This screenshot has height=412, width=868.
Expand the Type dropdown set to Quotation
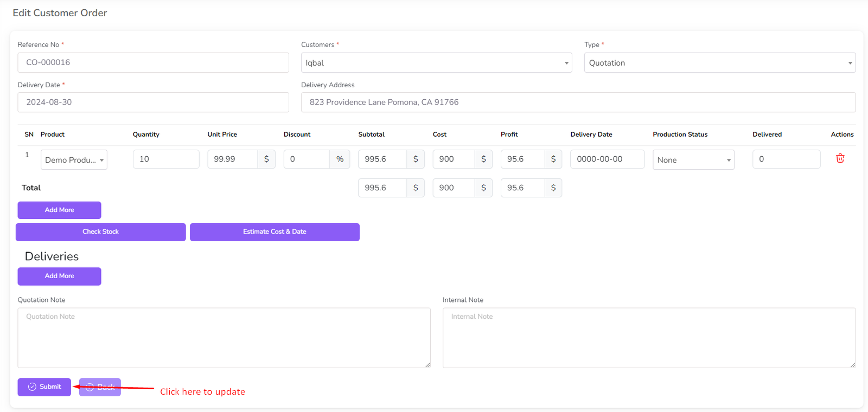719,63
